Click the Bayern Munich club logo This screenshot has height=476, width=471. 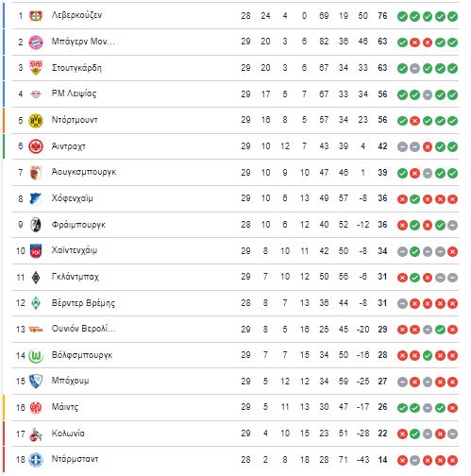36,42
